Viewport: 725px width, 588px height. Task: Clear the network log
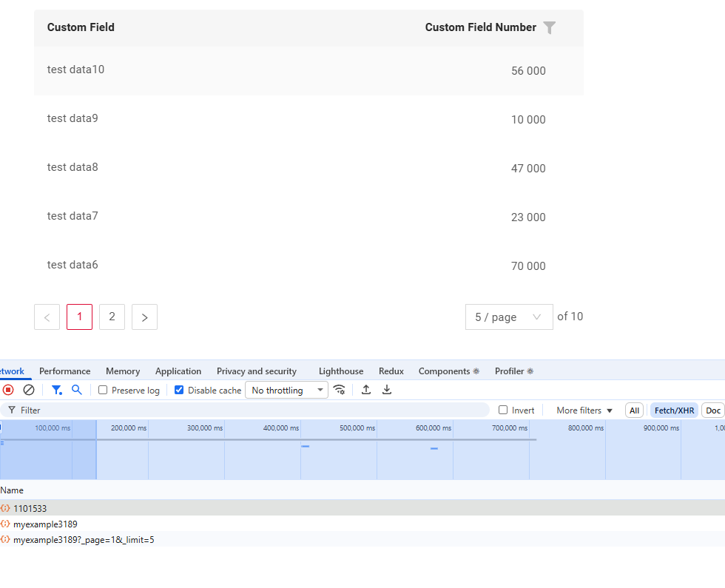29,390
